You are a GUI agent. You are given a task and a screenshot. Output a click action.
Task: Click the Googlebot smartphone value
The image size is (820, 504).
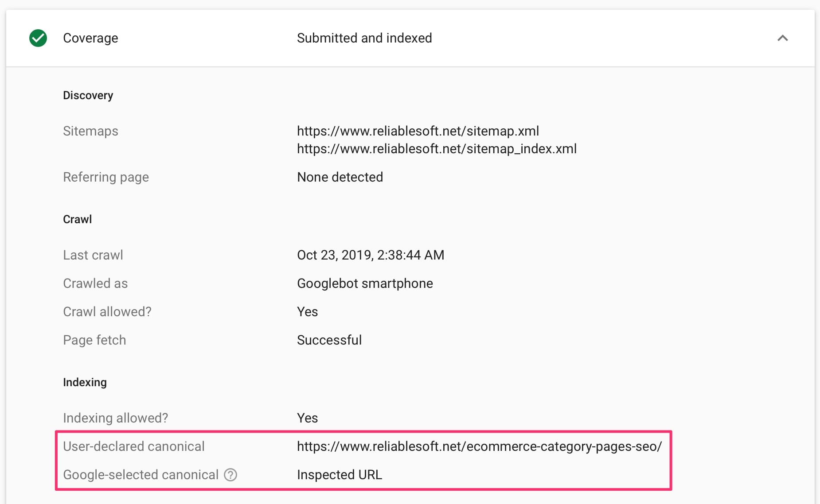click(364, 283)
